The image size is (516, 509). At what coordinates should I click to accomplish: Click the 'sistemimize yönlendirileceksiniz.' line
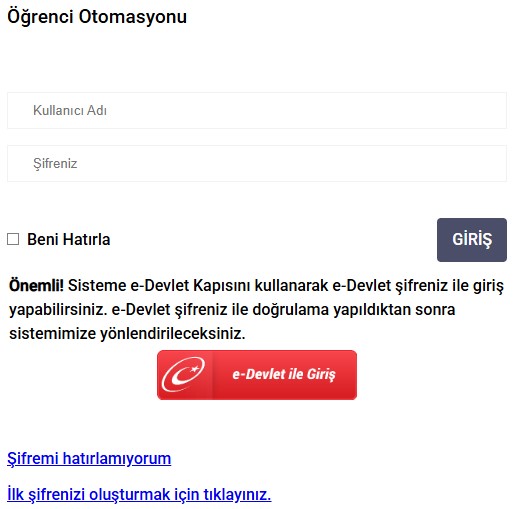(x=127, y=333)
